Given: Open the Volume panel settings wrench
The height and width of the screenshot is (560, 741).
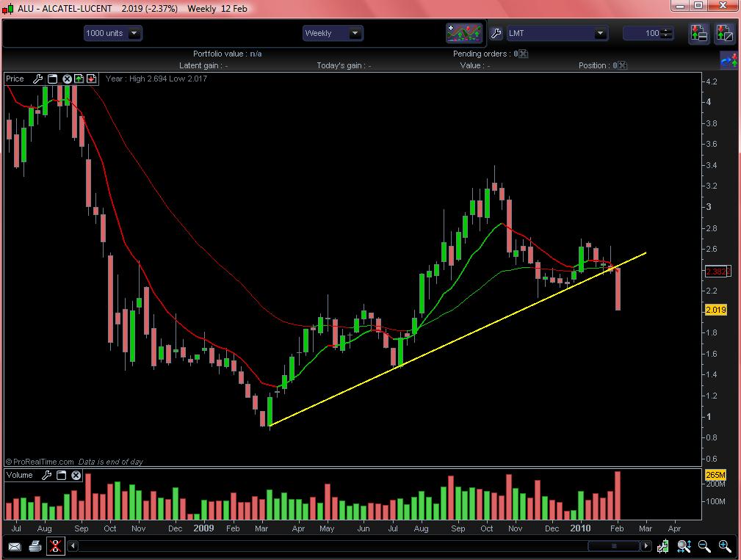Looking at the screenshot, I should click(x=46, y=475).
